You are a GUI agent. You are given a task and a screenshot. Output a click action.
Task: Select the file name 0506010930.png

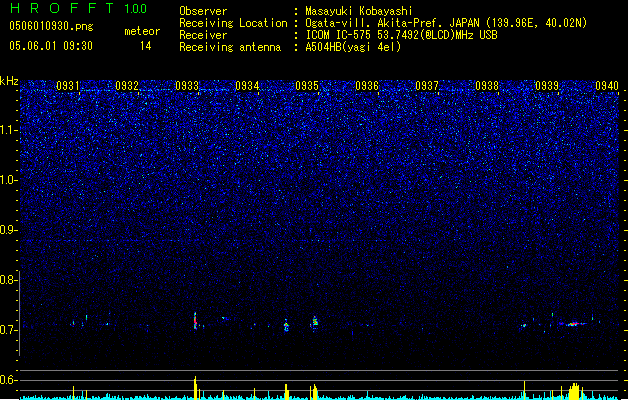(x=51, y=26)
